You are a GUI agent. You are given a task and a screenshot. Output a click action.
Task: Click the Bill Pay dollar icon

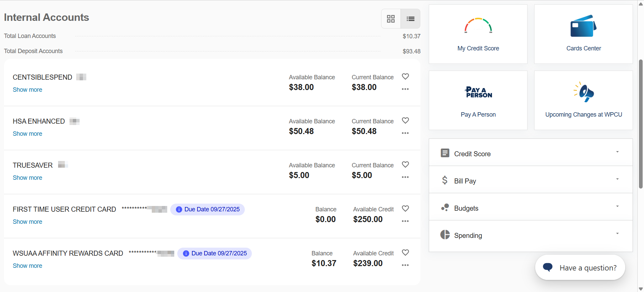[445, 180]
